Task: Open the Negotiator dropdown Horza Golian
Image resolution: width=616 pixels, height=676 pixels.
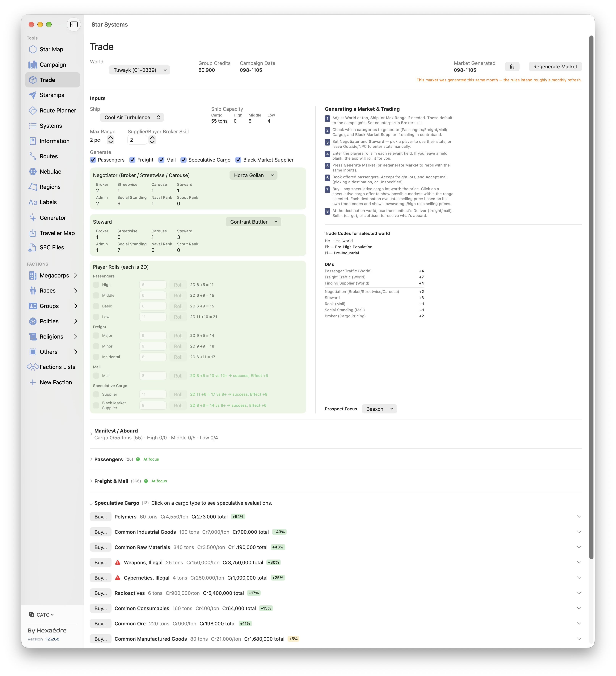Action: [x=253, y=175]
